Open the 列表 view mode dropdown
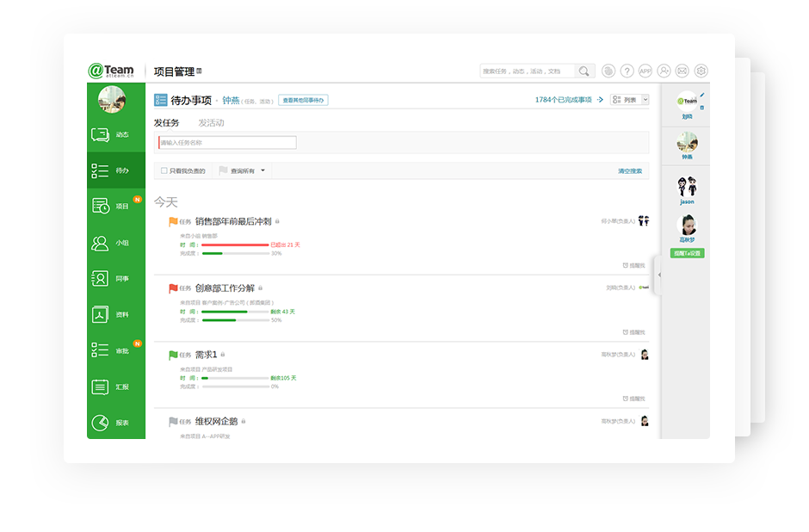Viewport: 809px width, 532px height. click(629, 100)
